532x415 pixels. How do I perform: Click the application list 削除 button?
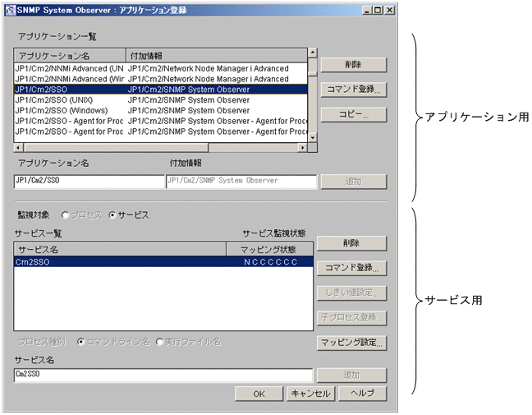point(354,65)
